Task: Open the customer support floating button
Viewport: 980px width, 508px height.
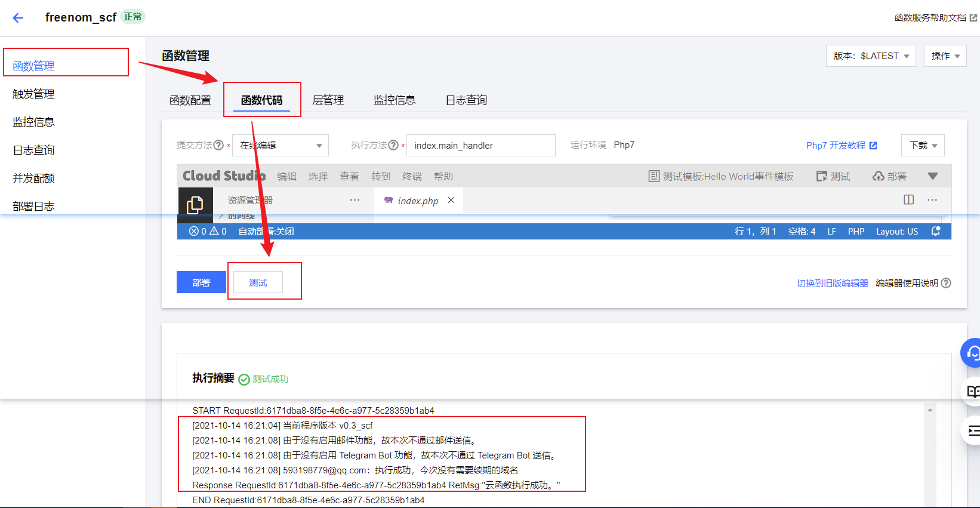Action: pyautogui.click(x=972, y=353)
